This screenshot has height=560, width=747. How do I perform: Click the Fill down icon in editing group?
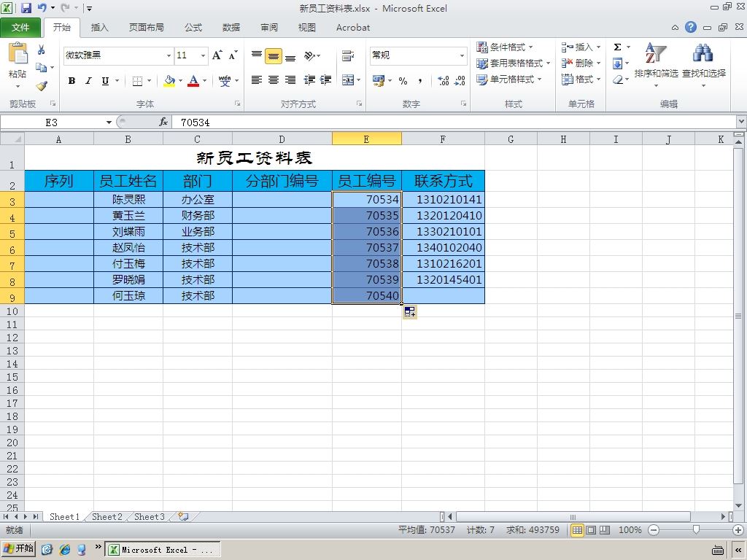(x=617, y=63)
